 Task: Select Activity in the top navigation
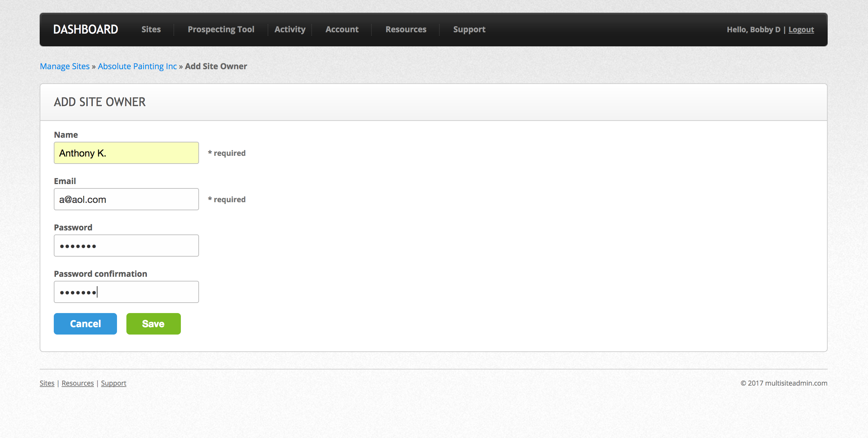[x=290, y=29]
